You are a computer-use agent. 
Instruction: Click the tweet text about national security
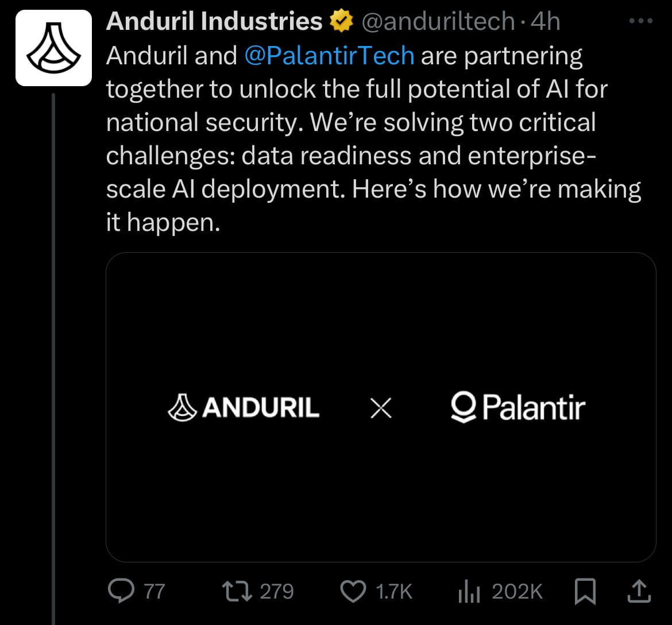pos(373,139)
